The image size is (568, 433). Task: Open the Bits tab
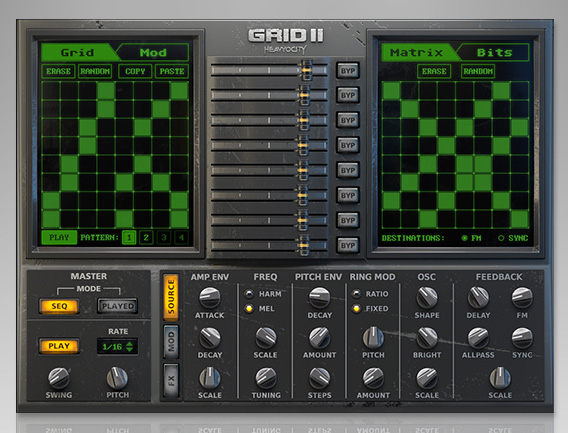(494, 53)
